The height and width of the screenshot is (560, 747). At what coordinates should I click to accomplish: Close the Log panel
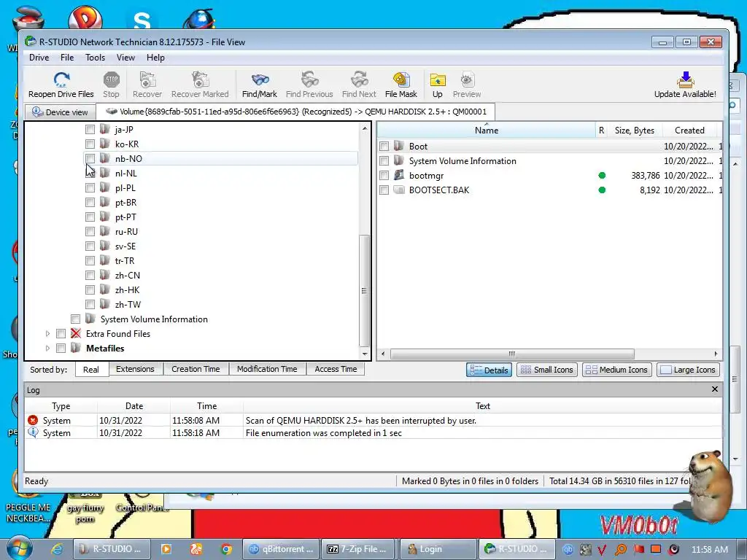pyautogui.click(x=715, y=389)
